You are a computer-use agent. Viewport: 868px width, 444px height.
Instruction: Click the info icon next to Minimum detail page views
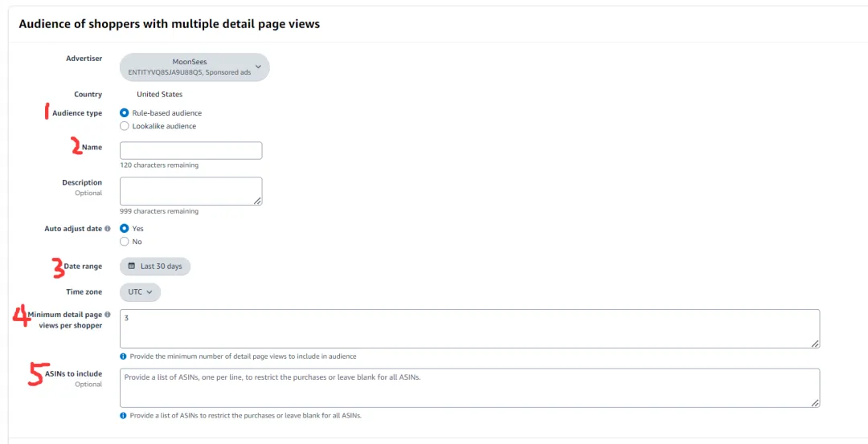[108, 315]
